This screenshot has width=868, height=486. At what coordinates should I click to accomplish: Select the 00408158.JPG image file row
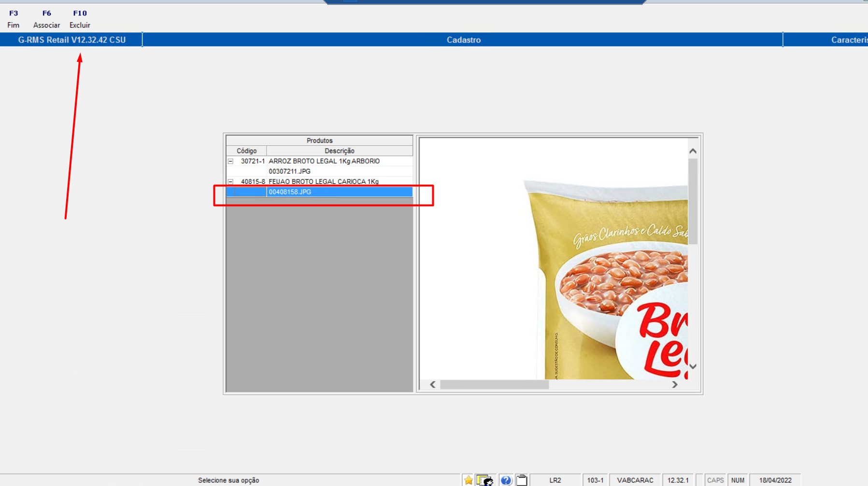pos(319,192)
